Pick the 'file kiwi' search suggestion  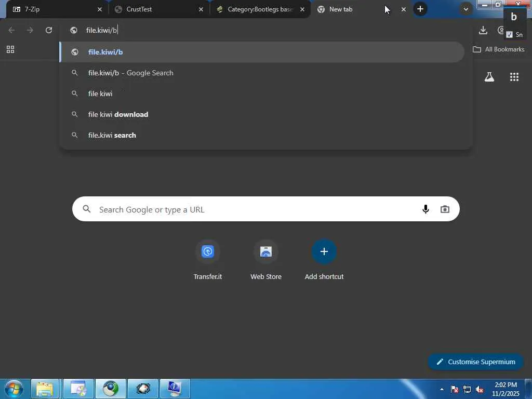262,94
